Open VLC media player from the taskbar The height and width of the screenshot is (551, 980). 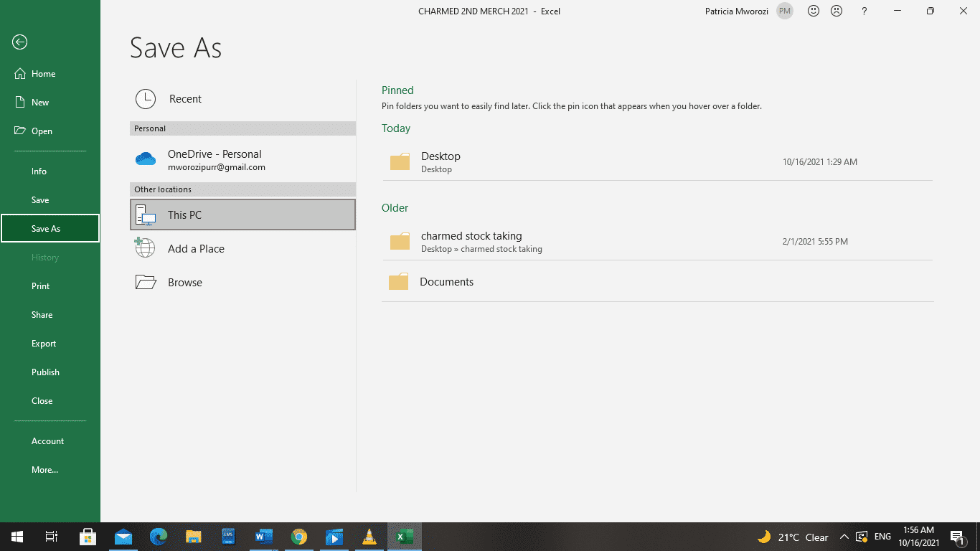369,536
